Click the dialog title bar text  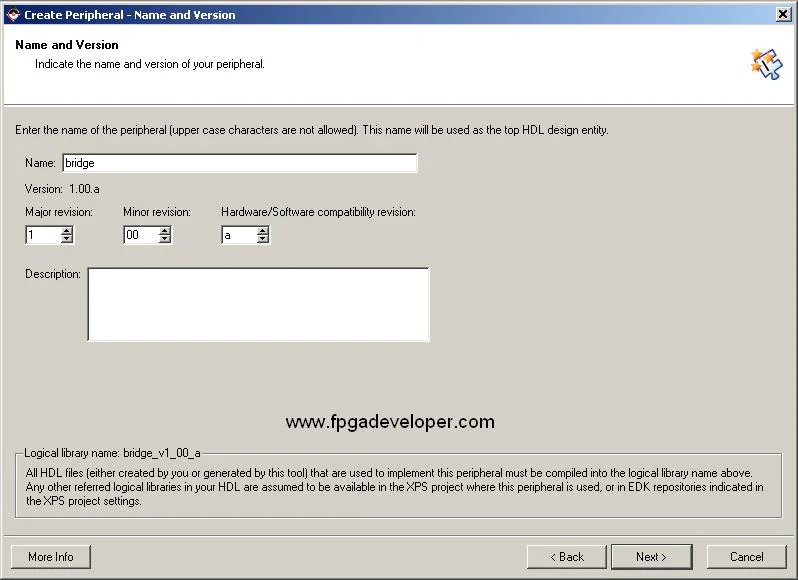[x=130, y=15]
